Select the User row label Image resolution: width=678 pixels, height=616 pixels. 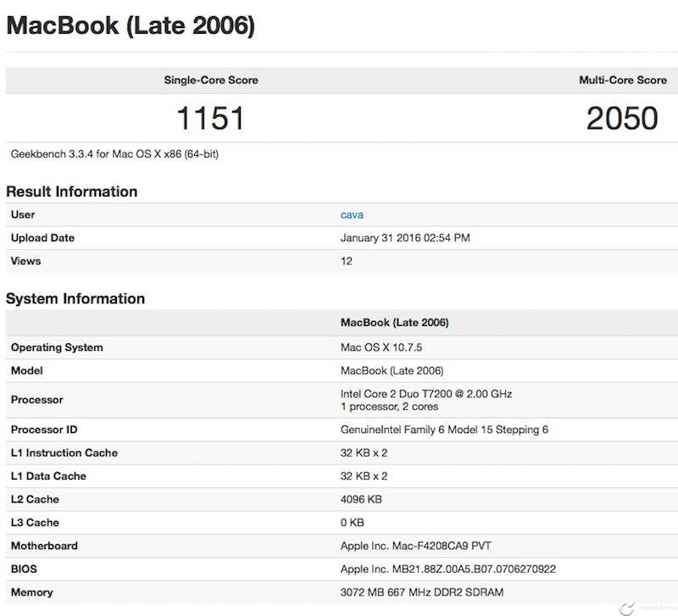pyautogui.click(x=23, y=215)
